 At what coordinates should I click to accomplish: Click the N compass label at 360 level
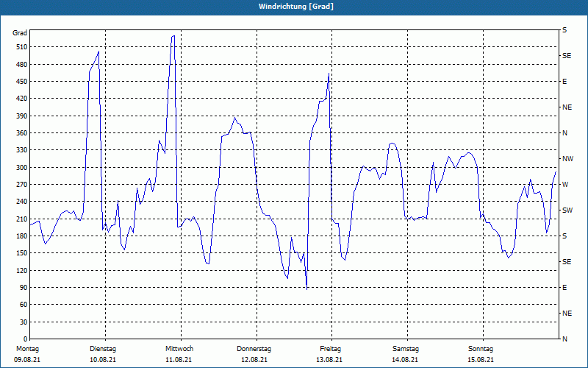tap(565, 133)
